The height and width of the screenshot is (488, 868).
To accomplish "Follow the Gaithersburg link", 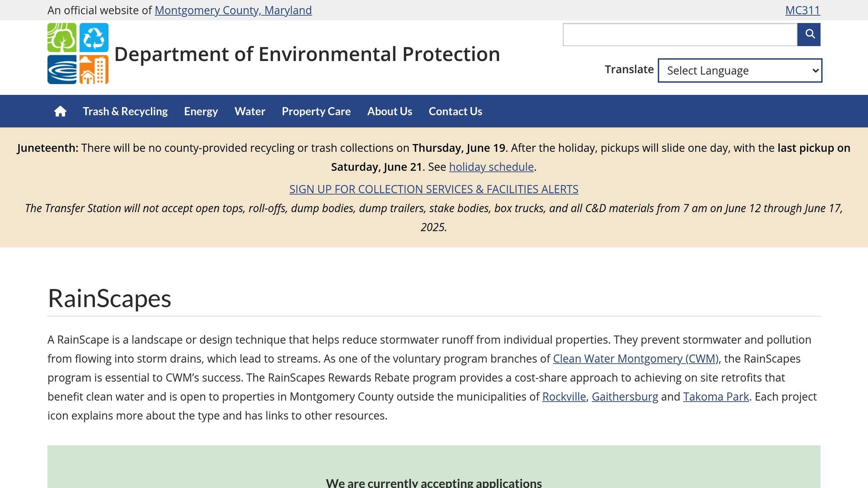I will pos(625,396).
